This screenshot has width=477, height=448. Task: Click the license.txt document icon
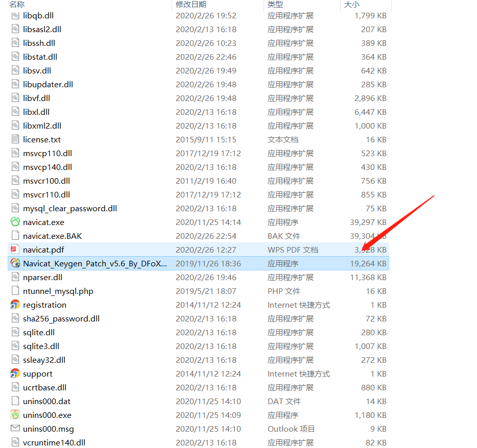point(15,139)
